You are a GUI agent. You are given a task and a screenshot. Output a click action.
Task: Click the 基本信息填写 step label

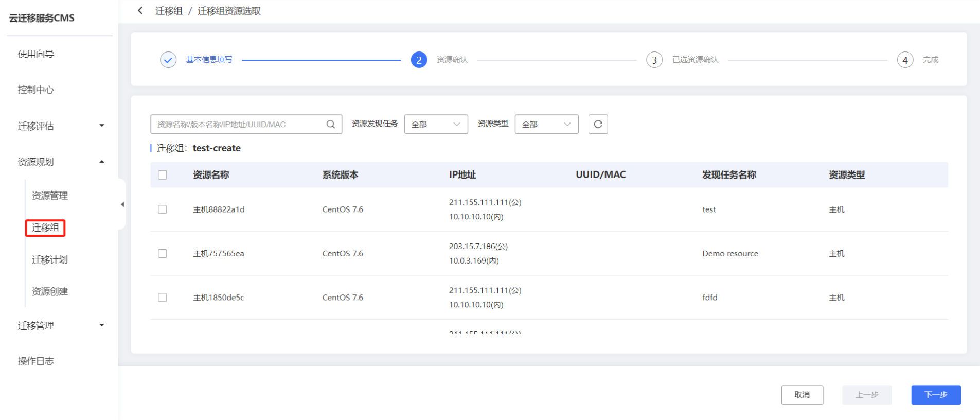(209, 60)
